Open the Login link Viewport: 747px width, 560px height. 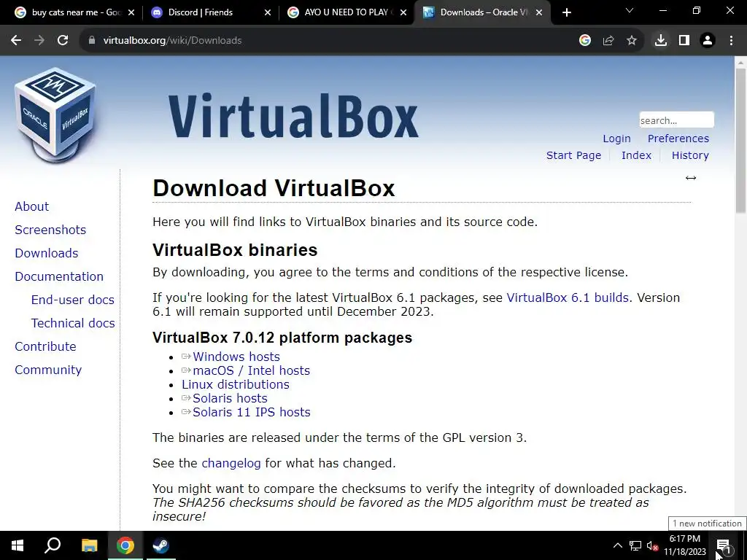click(x=616, y=139)
